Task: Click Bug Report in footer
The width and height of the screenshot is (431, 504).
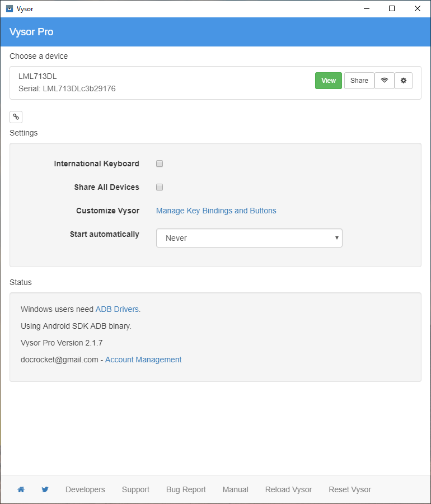Action: coord(186,489)
